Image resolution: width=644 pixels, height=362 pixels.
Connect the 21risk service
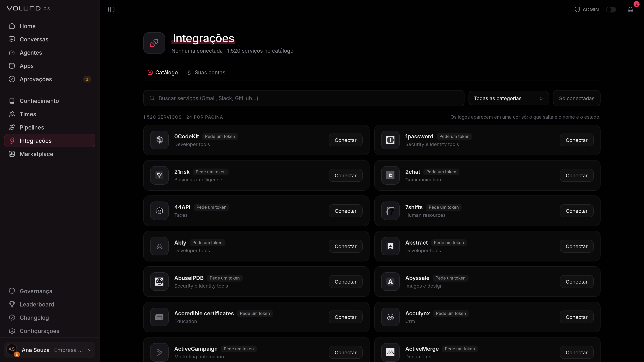[346, 175]
